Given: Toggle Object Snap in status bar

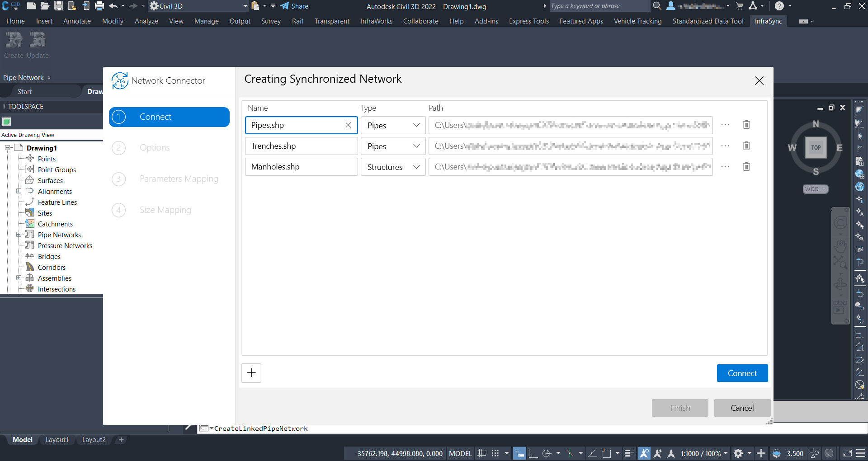Looking at the screenshot, I should point(606,453).
